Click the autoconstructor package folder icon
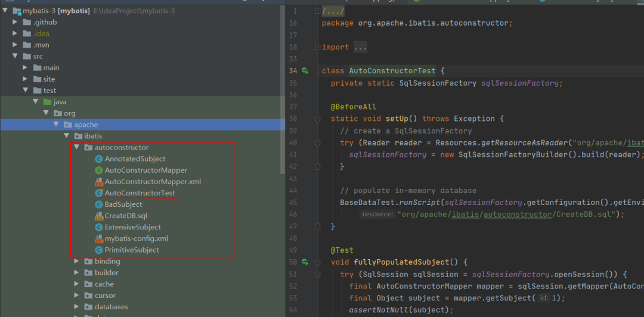Image resolution: width=644 pixels, height=317 pixels. 88,147
